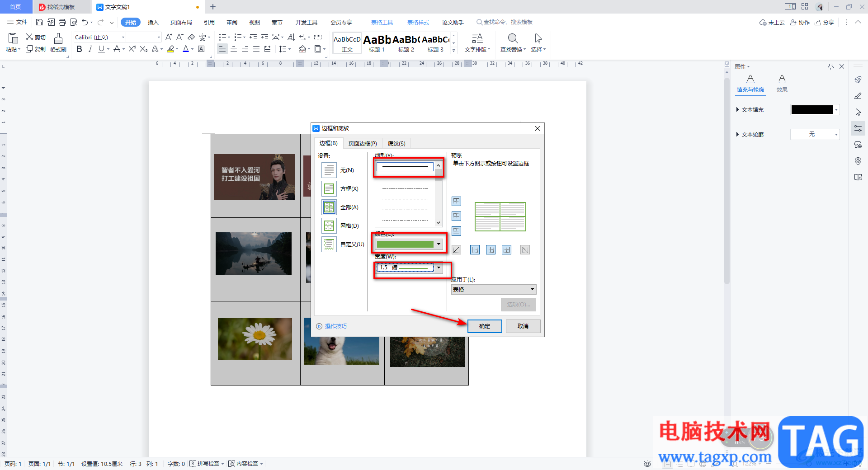The height and width of the screenshot is (470, 868).
Task: Select the Format Painter brush icon
Action: [x=58, y=38]
